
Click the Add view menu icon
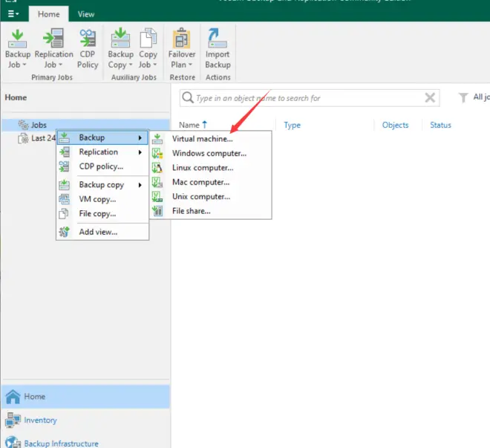coord(64,232)
